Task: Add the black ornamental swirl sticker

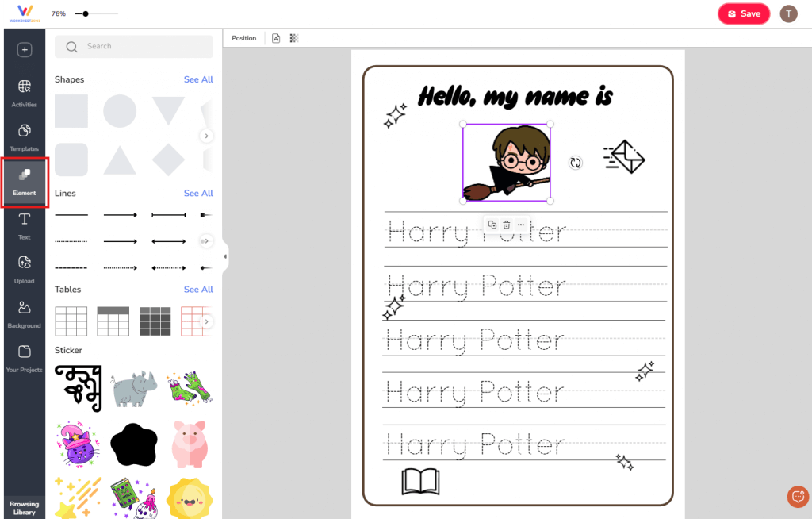Action: click(79, 388)
